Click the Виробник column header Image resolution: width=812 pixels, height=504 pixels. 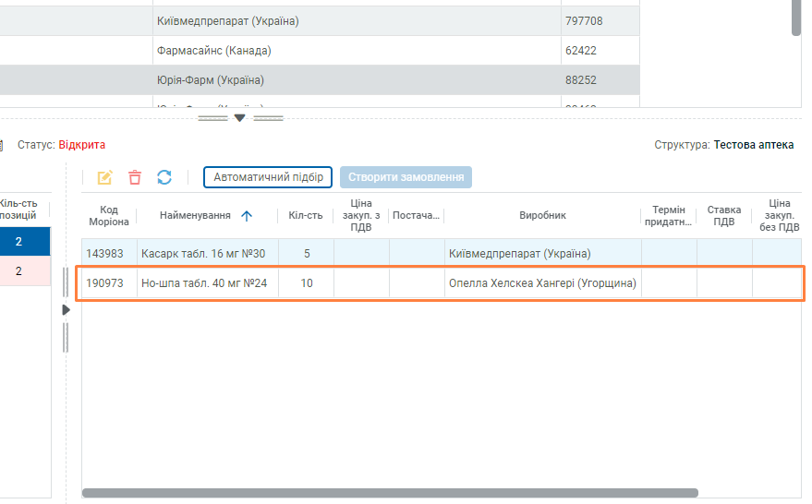point(542,215)
